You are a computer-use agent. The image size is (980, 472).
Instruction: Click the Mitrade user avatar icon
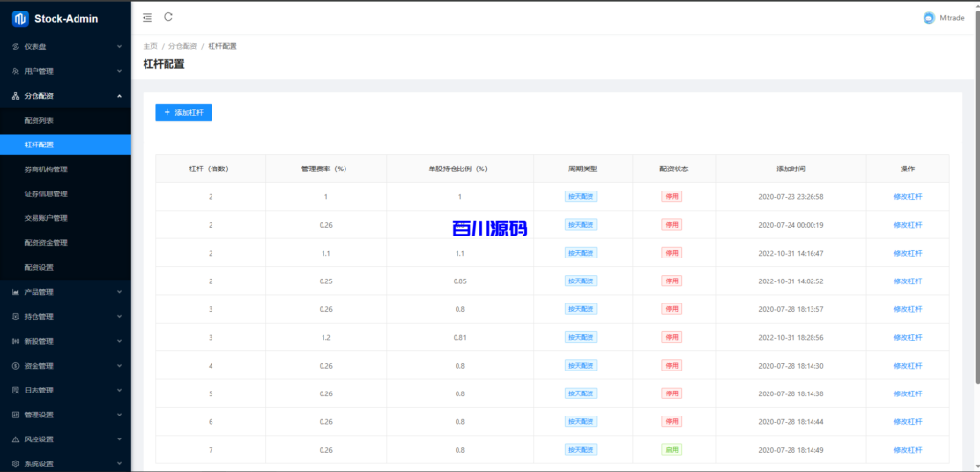928,17
